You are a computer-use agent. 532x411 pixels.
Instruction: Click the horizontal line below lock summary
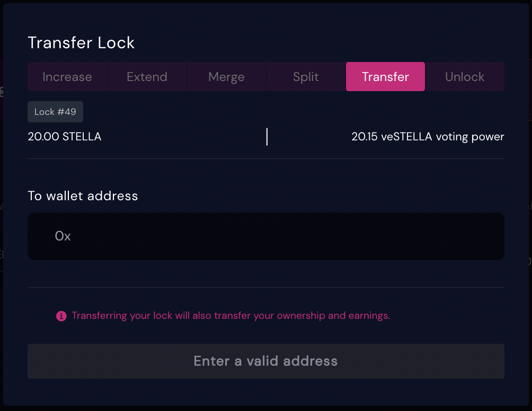tap(266, 158)
